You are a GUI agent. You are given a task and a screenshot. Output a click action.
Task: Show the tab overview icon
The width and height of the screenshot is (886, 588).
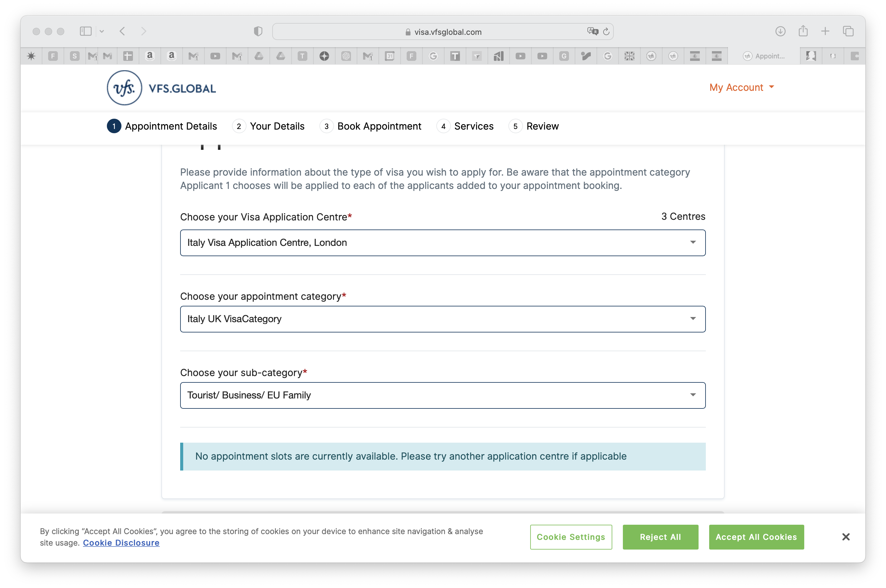click(848, 31)
